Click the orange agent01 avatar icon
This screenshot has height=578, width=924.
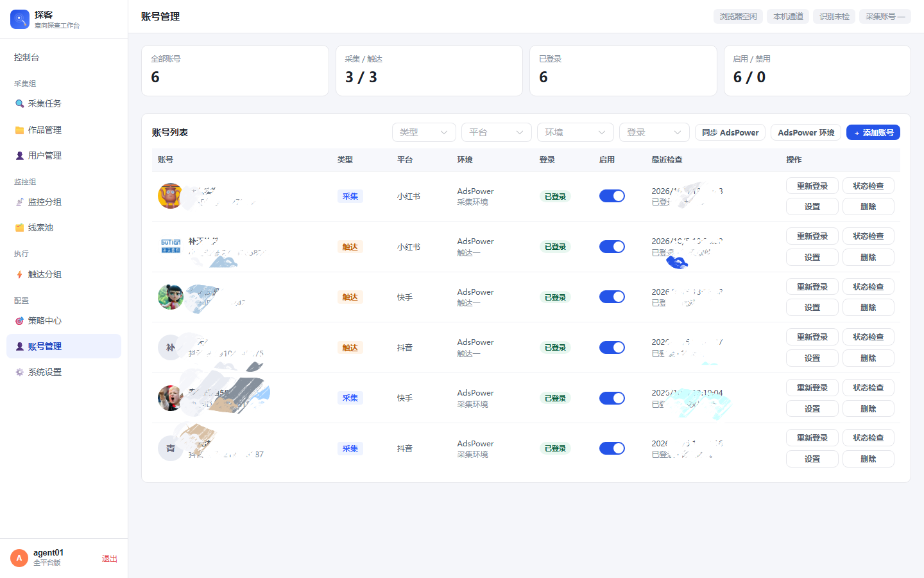click(19, 558)
